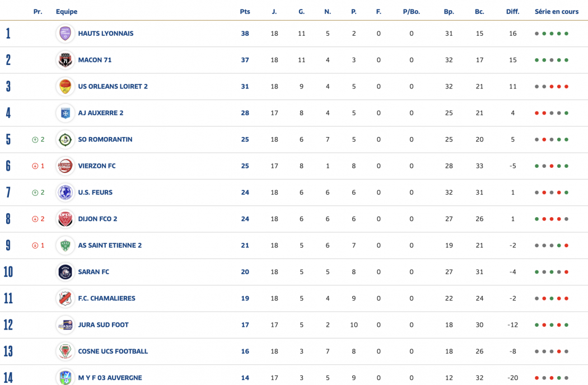Click the Equipe column header
Viewport: 588px width, 385px height.
67,12
